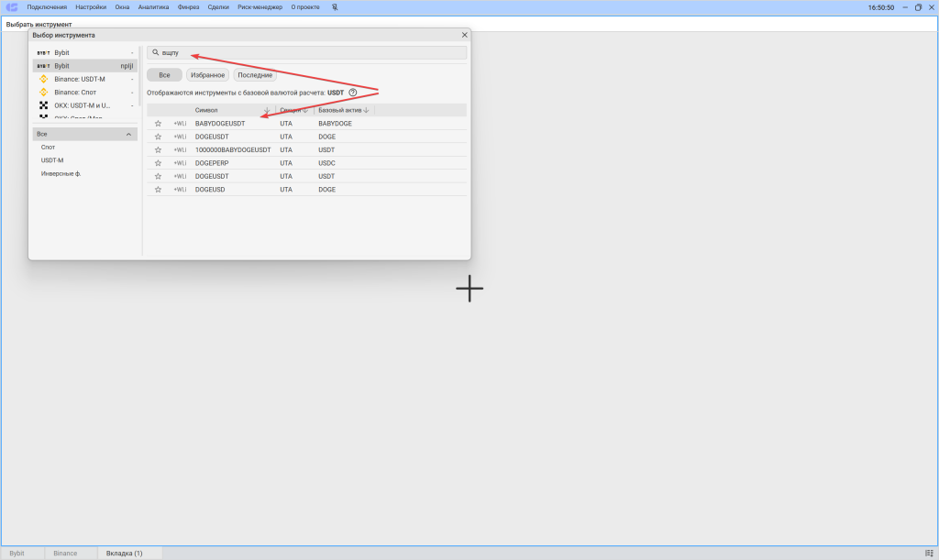Select the 1000000BABYDOGEUSDT symbol

tap(233, 149)
